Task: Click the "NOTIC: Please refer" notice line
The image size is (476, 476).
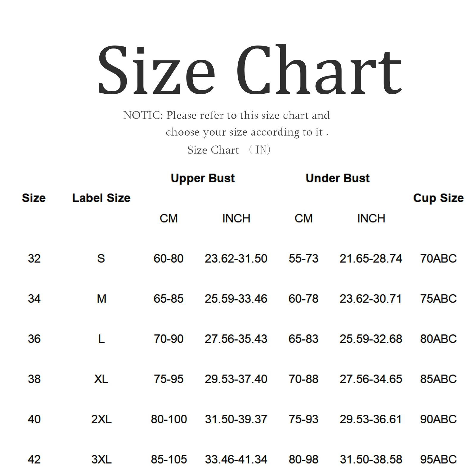Action: point(226,115)
